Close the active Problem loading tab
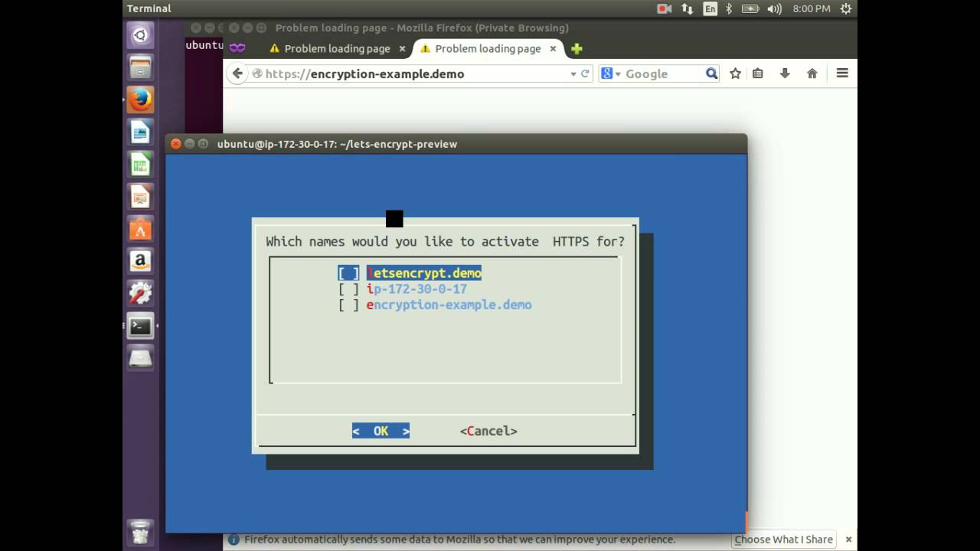The width and height of the screenshot is (980, 551). [553, 48]
